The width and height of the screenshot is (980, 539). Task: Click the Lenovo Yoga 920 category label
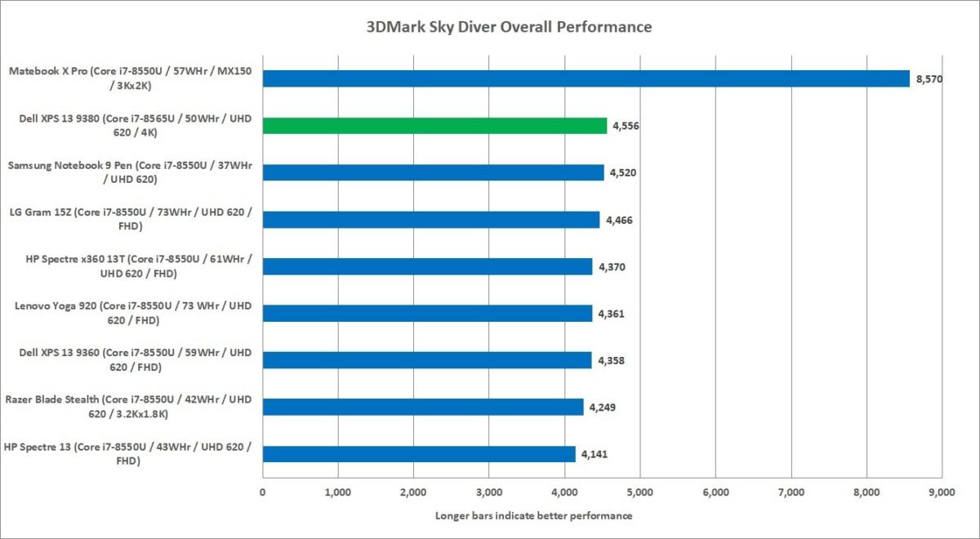click(134, 313)
